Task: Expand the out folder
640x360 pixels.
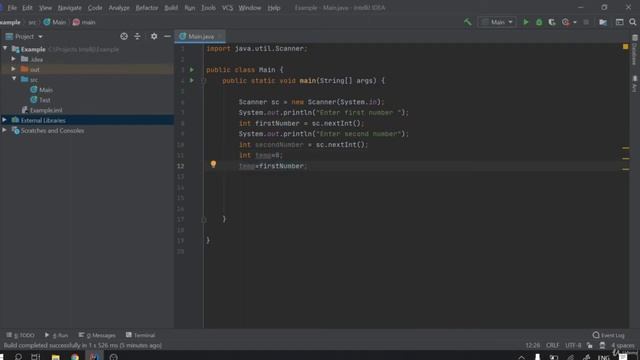Action: (x=14, y=69)
